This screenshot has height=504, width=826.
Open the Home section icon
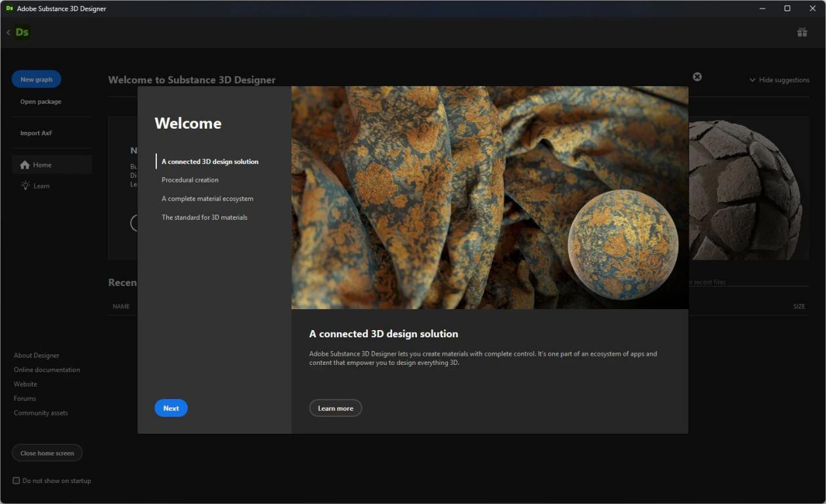click(x=25, y=165)
